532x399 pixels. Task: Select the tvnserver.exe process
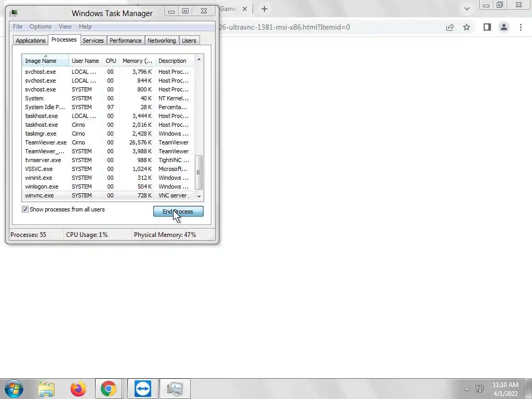[108, 160]
